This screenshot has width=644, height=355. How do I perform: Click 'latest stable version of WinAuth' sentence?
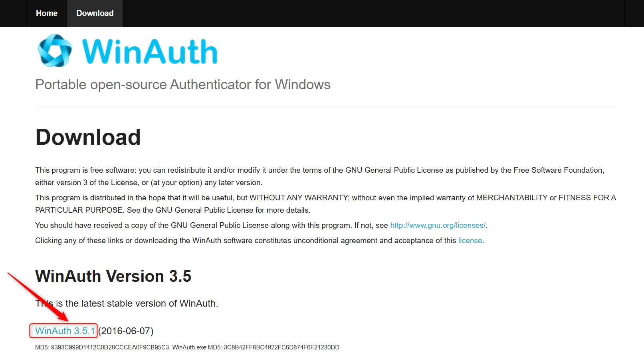coord(136,303)
